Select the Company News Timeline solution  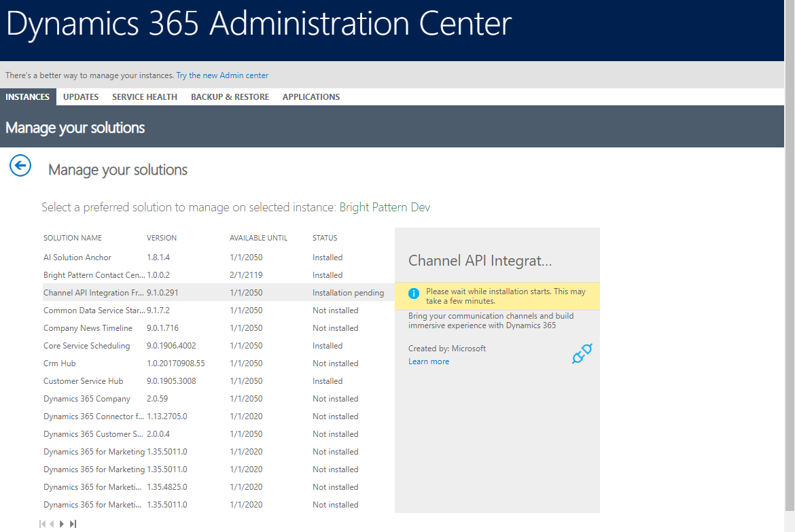(x=218, y=328)
